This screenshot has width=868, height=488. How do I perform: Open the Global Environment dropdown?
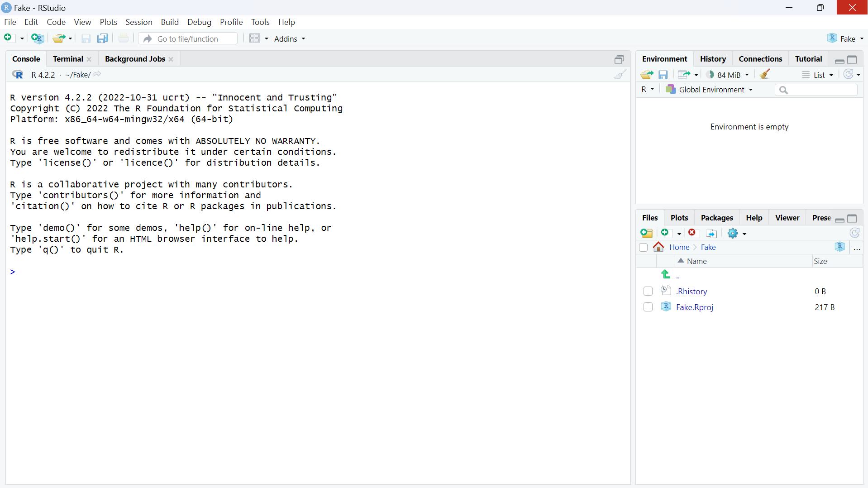(709, 90)
